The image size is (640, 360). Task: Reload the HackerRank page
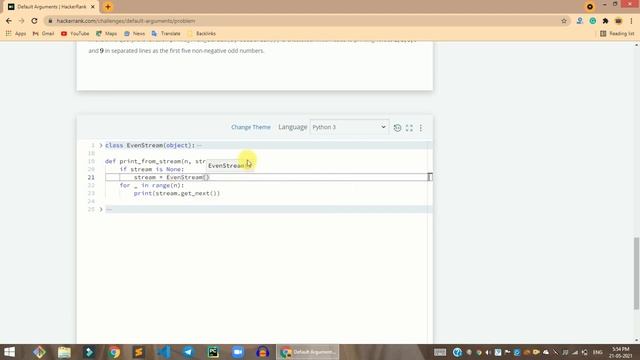coord(34,21)
